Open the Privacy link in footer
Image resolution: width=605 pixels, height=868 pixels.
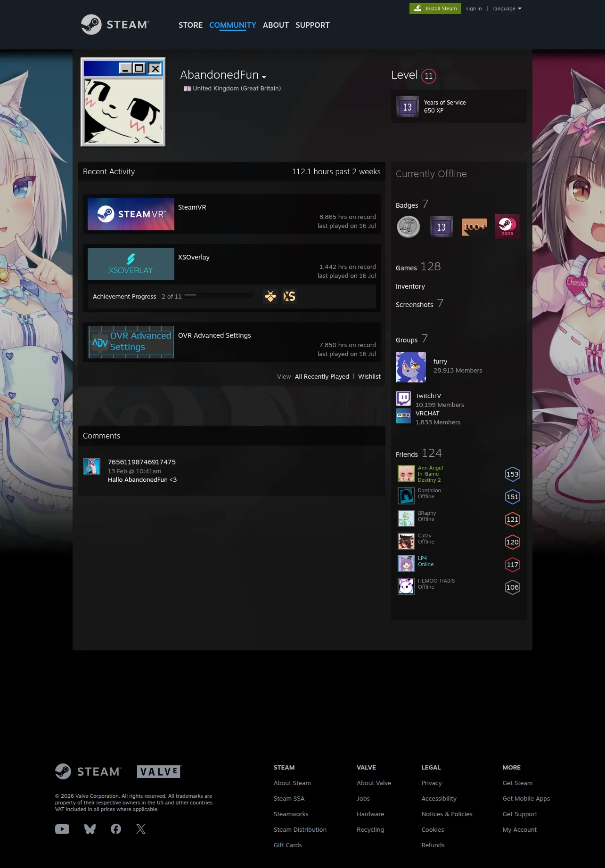[432, 783]
